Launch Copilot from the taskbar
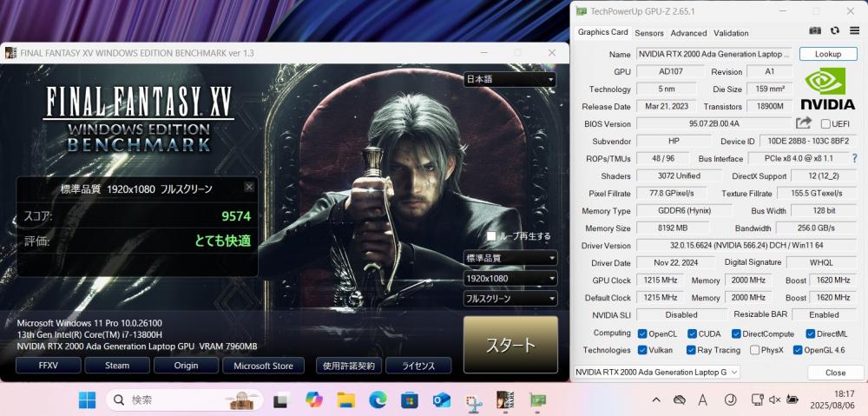Screen dimensions: 868x416 (x=314, y=399)
